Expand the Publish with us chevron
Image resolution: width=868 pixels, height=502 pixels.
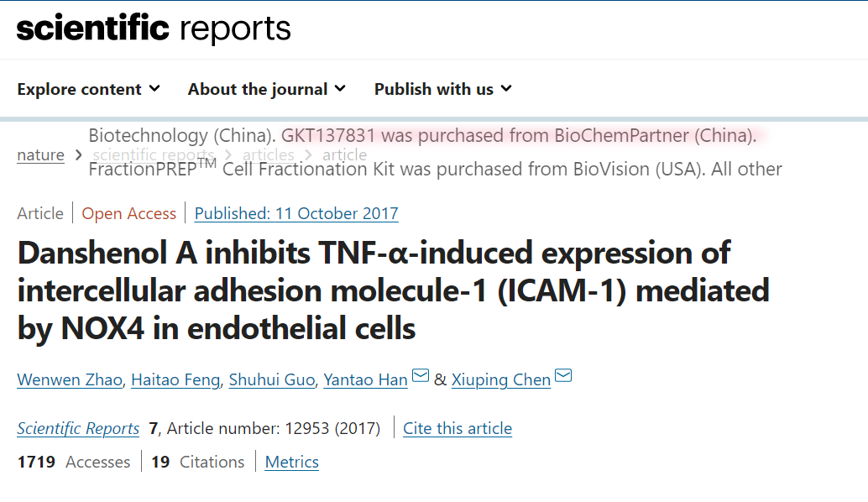pyautogui.click(x=506, y=88)
